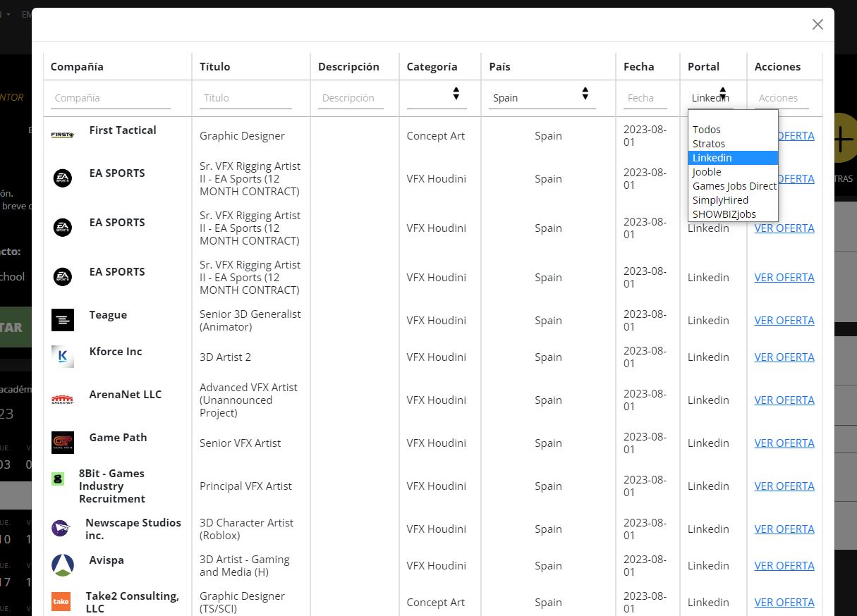Image resolution: width=857 pixels, height=616 pixels.
Task: Click the Avispa company logo
Action: tap(63, 565)
